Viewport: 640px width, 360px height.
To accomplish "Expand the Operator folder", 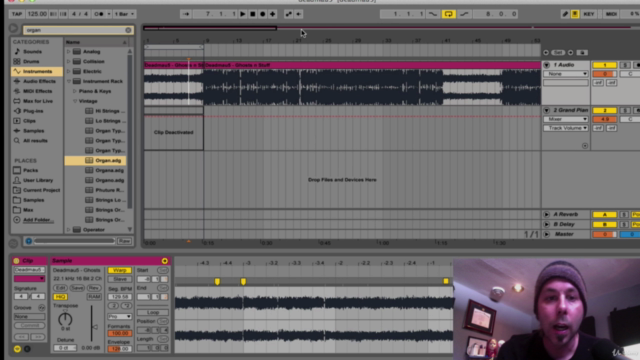I will tap(68, 230).
